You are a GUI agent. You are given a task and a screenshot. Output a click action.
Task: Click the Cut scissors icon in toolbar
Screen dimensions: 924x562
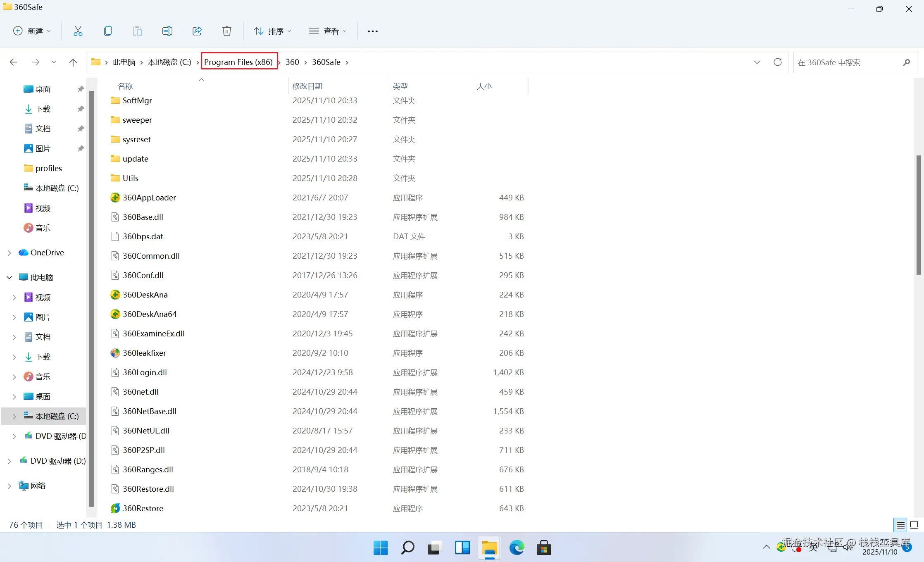(78, 31)
